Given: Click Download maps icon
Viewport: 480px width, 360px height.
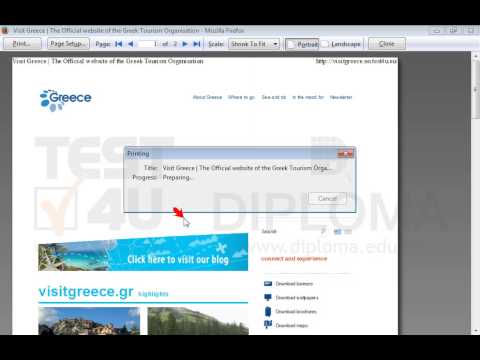Looking at the screenshot, I should [x=268, y=325].
